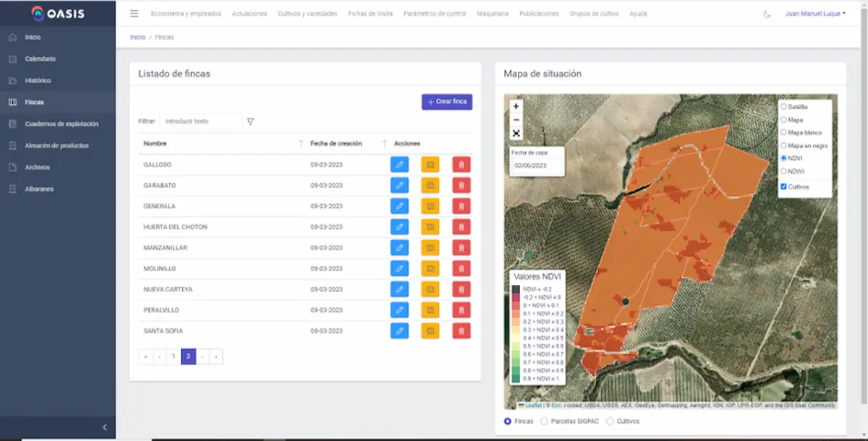Open the hamburger menu in top bar

[135, 14]
